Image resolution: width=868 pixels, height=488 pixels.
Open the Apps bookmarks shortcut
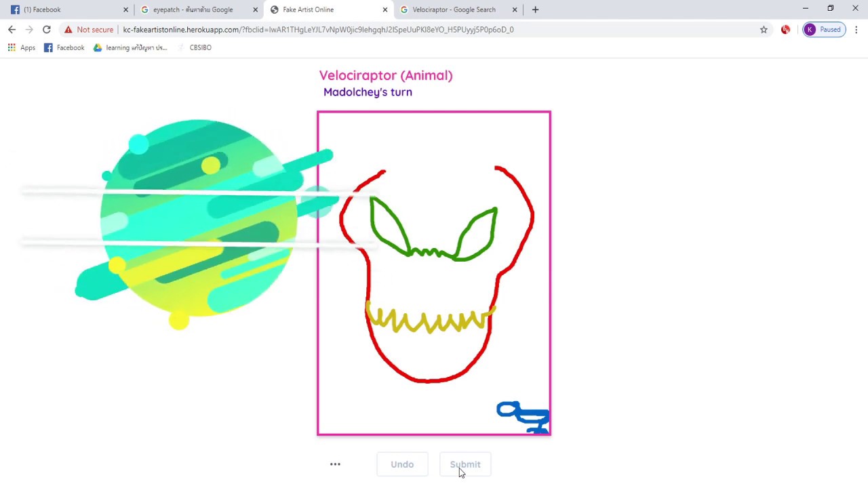pos(21,47)
